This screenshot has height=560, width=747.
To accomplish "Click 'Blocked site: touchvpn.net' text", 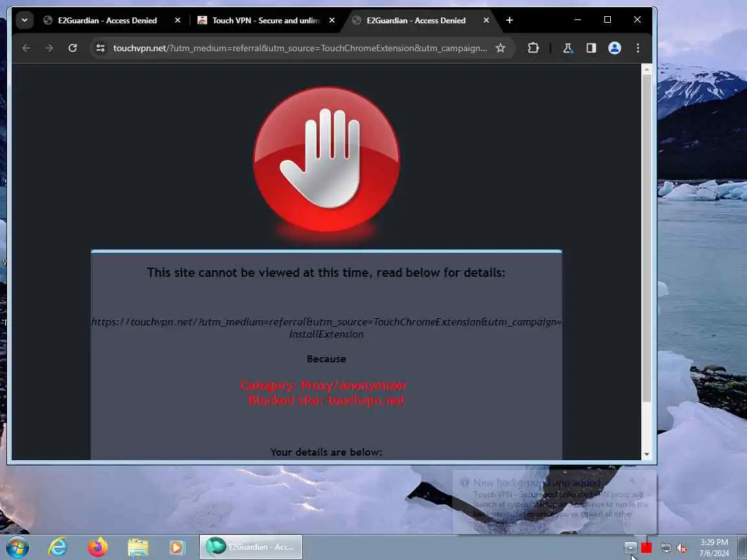I will pyautogui.click(x=326, y=401).
